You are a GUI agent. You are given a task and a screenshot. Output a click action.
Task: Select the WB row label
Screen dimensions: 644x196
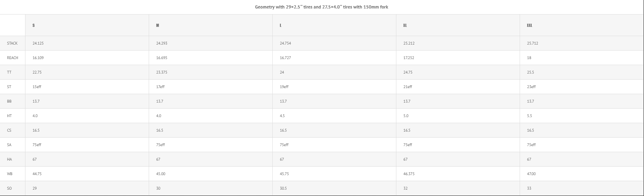[x=10, y=174]
